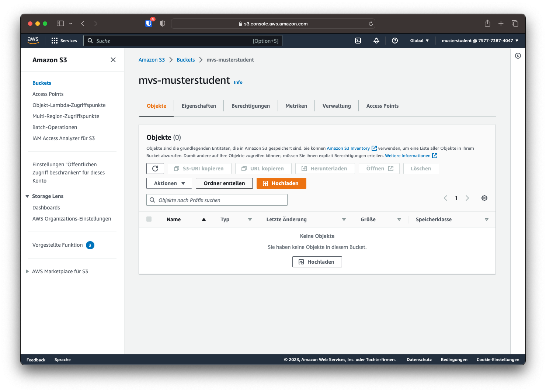Image resolution: width=546 pixels, height=392 pixels.
Task: Open the Aktionen dropdown
Action: click(x=169, y=183)
